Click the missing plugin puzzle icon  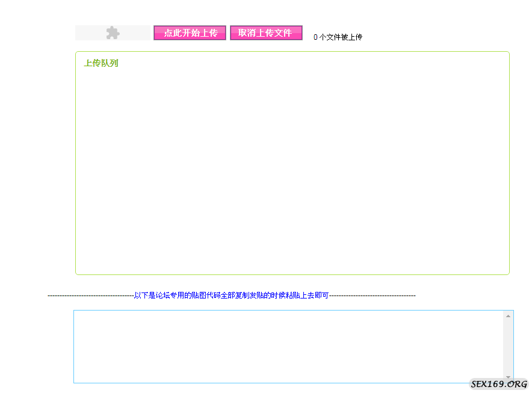pyautogui.click(x=113, y=32)
